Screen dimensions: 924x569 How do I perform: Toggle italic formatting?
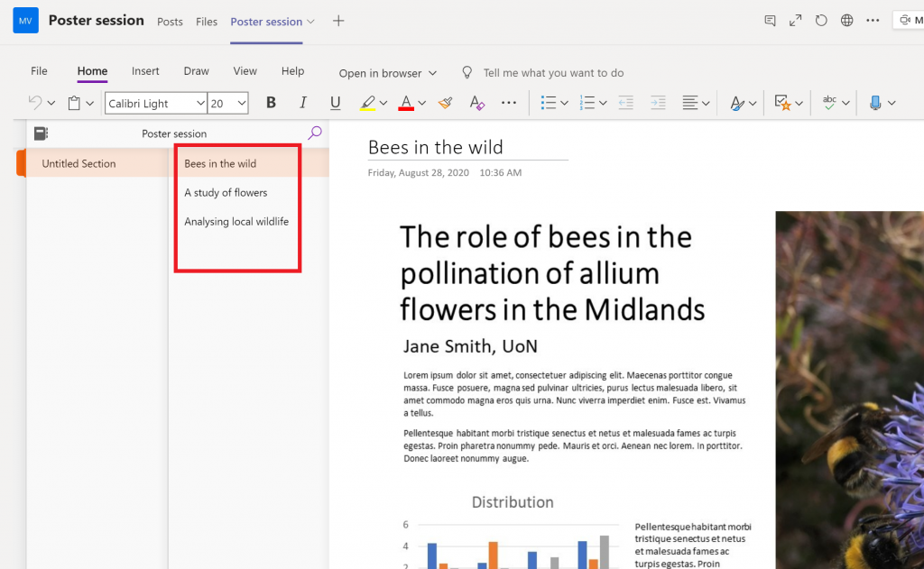(x=303, y=103)
